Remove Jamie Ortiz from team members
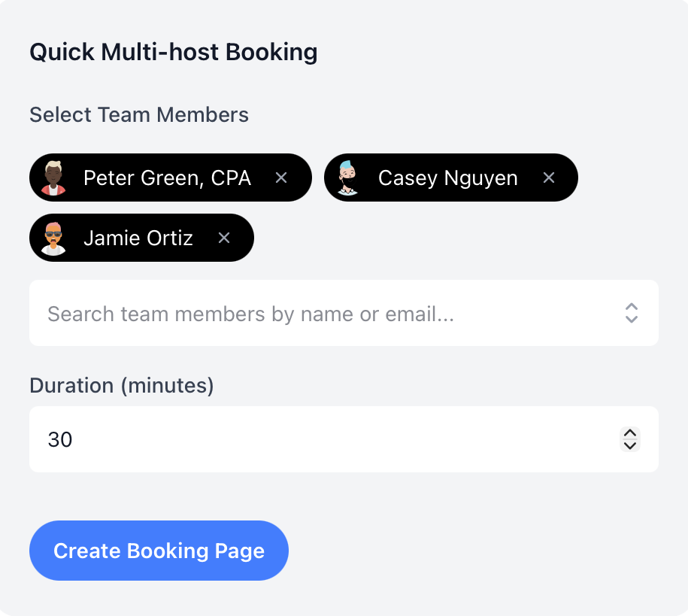 (x=224, y=238)
